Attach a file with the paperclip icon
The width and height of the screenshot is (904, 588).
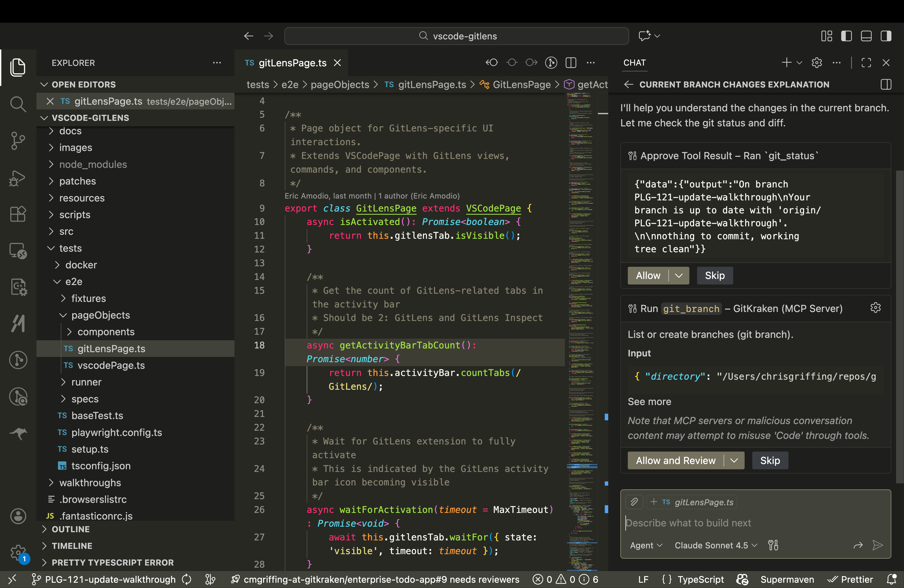coord(634,502)
